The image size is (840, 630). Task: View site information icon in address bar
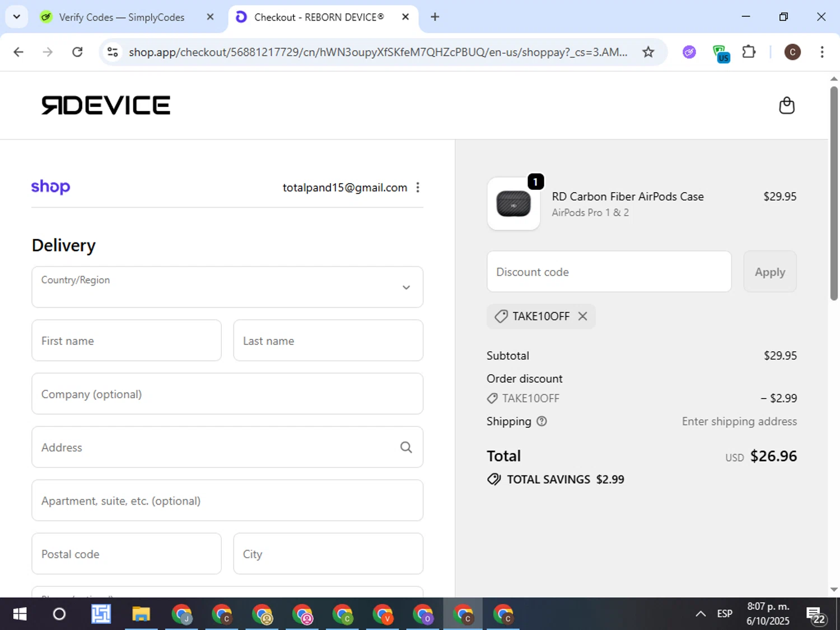pos(113,52)
